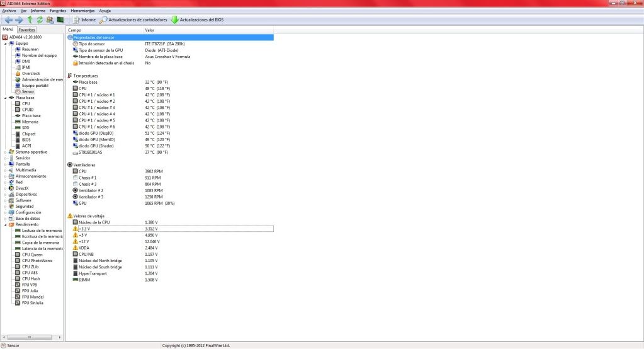Expand the DirectX node
The image size is (644, 349).
point(5,188)
